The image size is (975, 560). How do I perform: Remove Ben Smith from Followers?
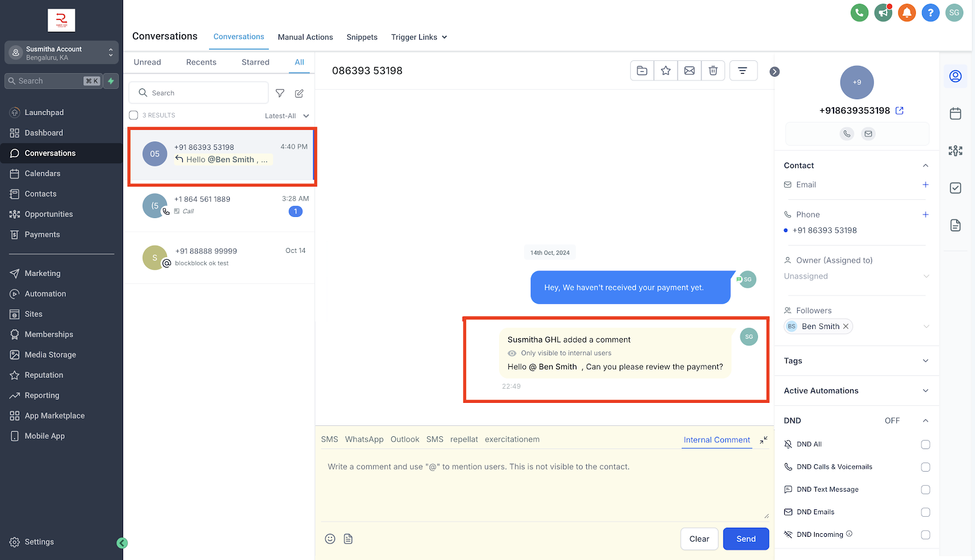click(x=846, y=326)
